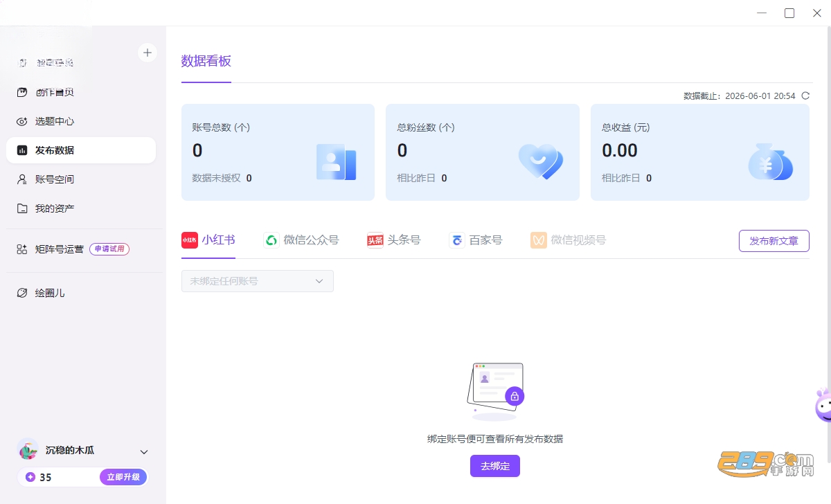
Task: Click the 账号空间 person icon
Action: [x=22, y=179]
